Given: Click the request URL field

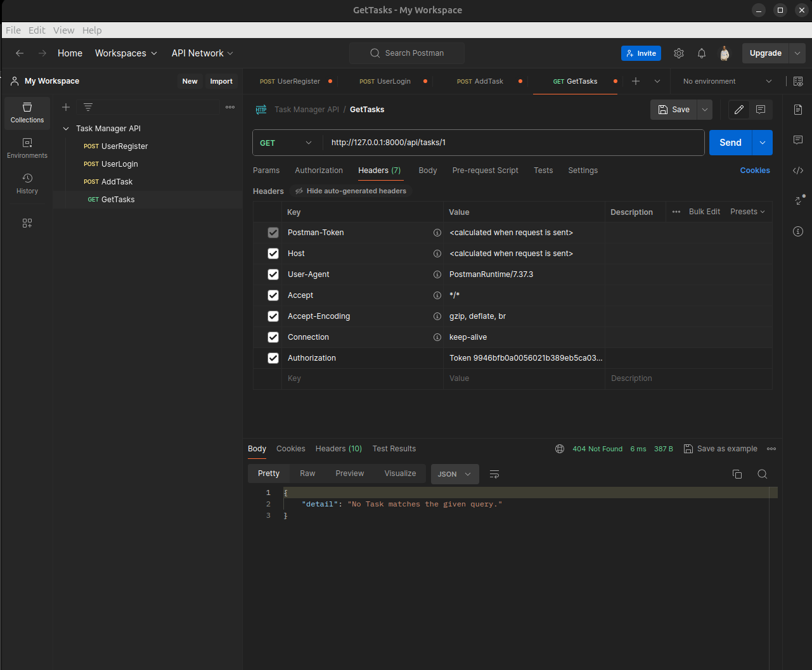Looking at the screenshot, I should (x=513, y=143).
